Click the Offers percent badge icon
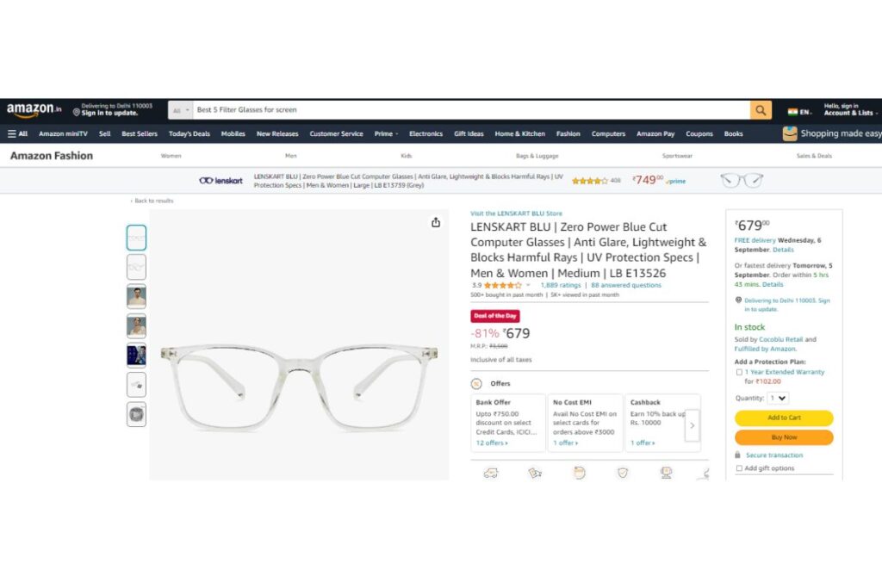Image resolution: width=882 pixels, height=588 pixels. 476,384
